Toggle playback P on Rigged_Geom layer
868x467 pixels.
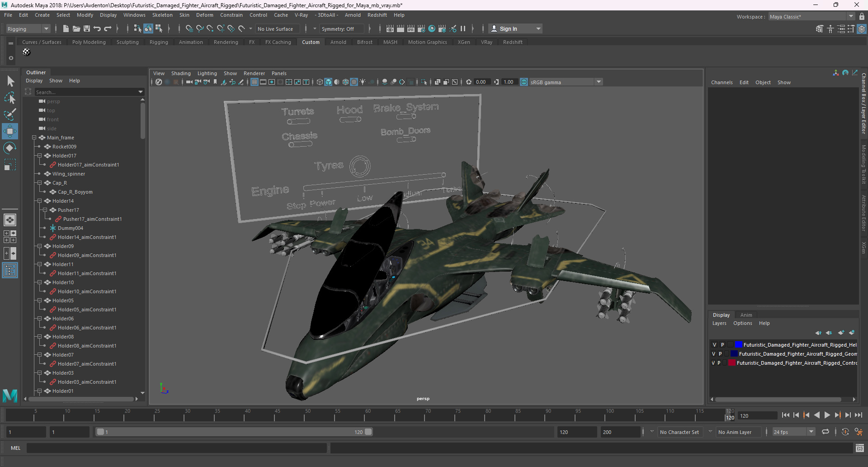pyautogui.click(x=720, y=354)
